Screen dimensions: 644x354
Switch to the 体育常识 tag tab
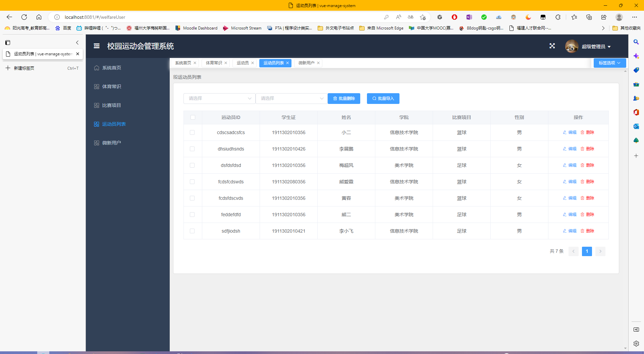point(214,63)
